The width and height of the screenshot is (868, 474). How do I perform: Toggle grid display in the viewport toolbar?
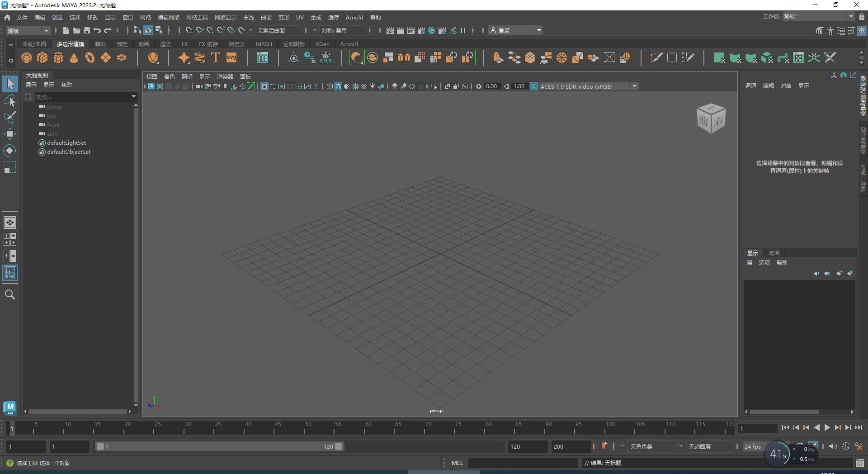coord(264,86)
